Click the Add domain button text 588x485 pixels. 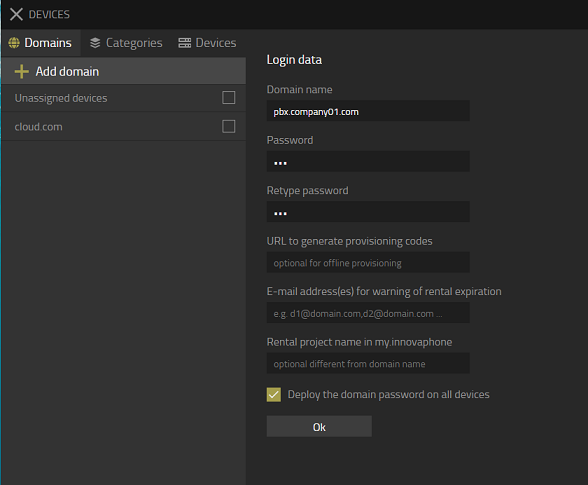pyautogui.click(x=67, y=71)
